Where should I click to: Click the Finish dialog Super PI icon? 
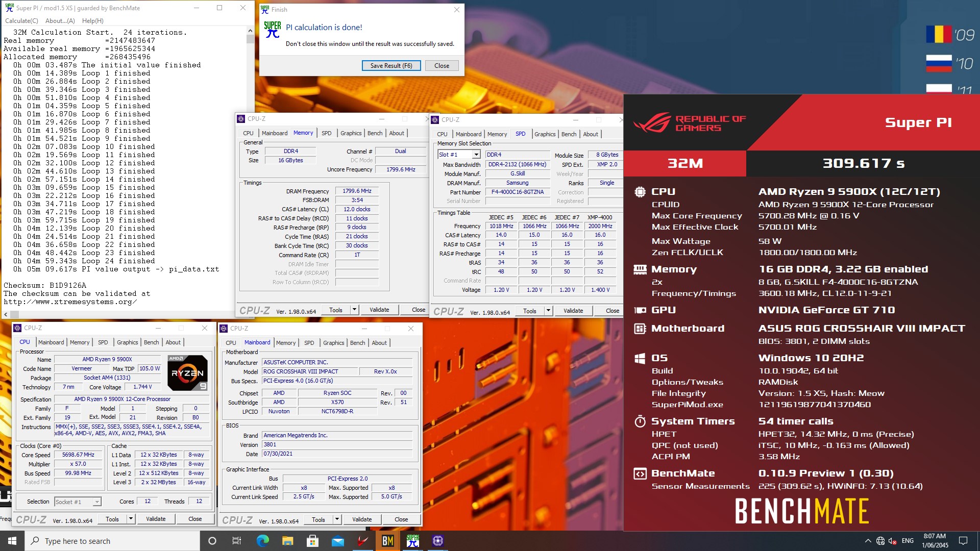coord(273,30)
